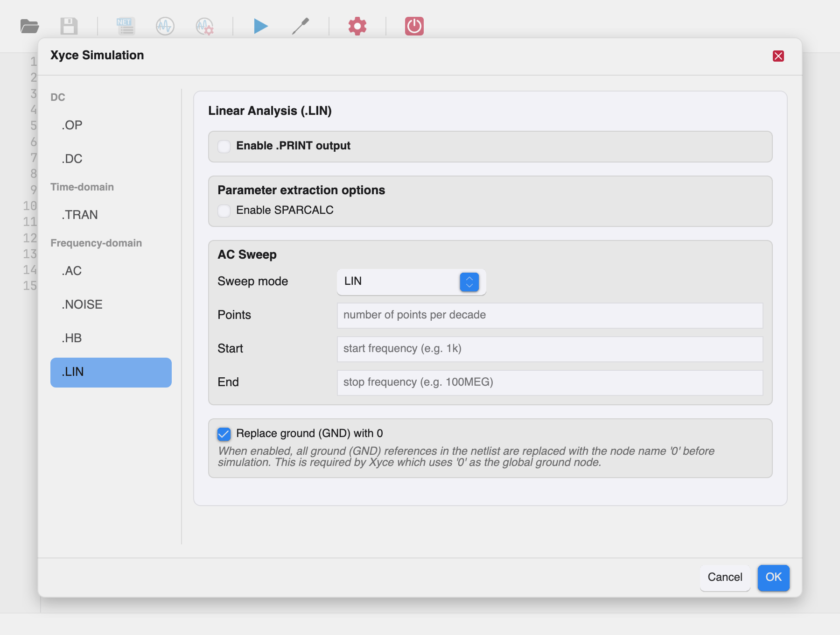Open settings with red gear icon
This screenshot has height=635, width=840.
click(x=357, y=26)
